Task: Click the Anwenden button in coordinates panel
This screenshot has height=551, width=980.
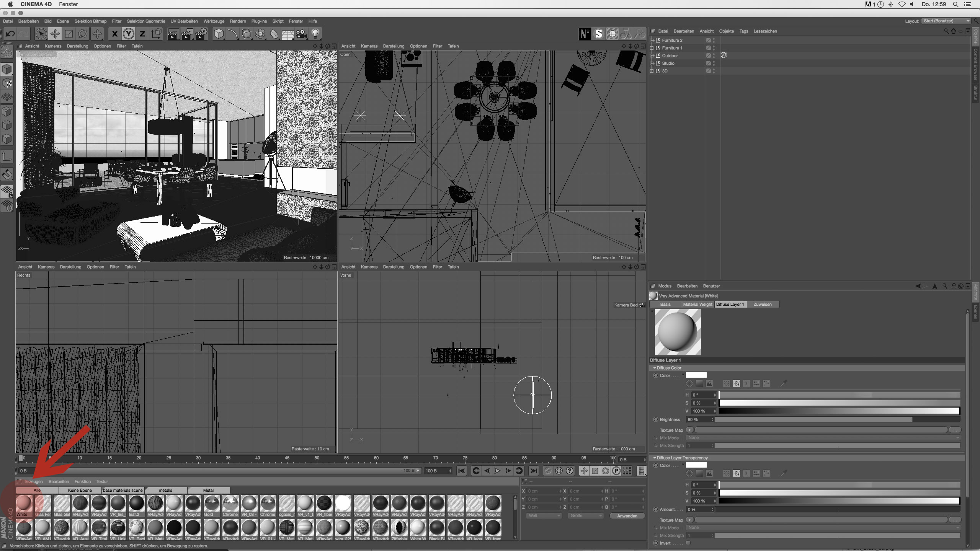Action: point(627,515)
